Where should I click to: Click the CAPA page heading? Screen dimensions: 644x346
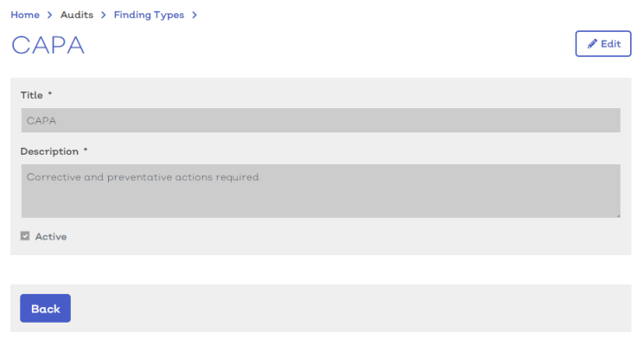pos(48,45)
